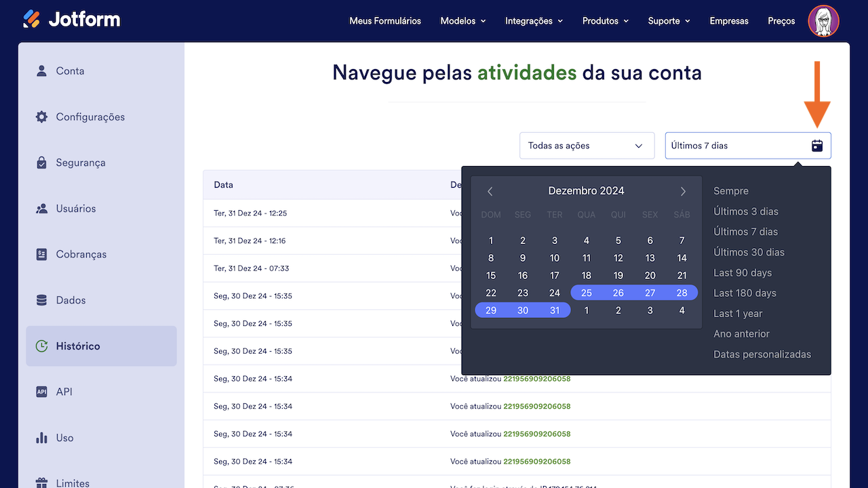Open the Segurança tab
Screen dimensions: 868x488
pos(101,163)
